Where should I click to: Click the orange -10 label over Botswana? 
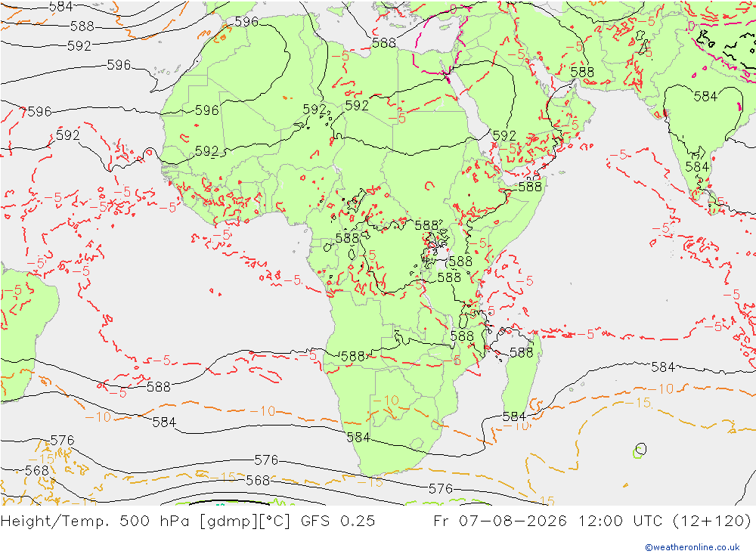pyautogui.click(x=386, y=400)
